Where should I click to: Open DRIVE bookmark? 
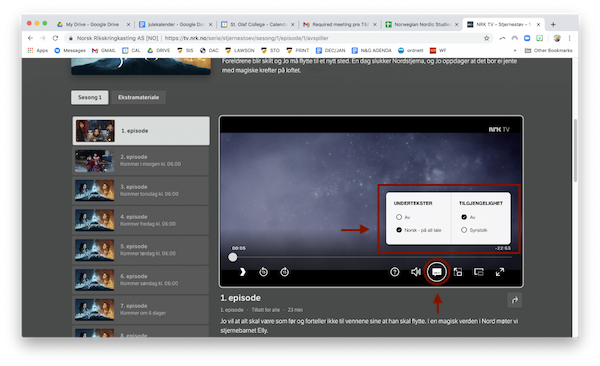(159, 50)
